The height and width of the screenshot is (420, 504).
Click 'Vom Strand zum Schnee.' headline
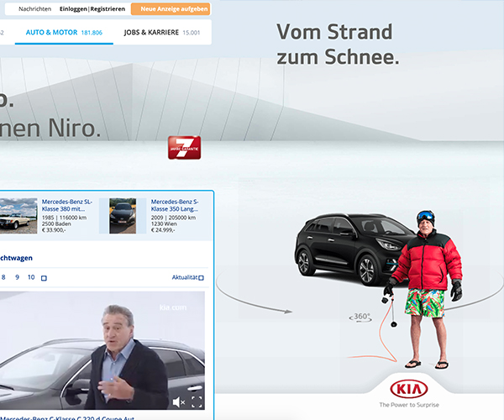[x=338, y=45]
